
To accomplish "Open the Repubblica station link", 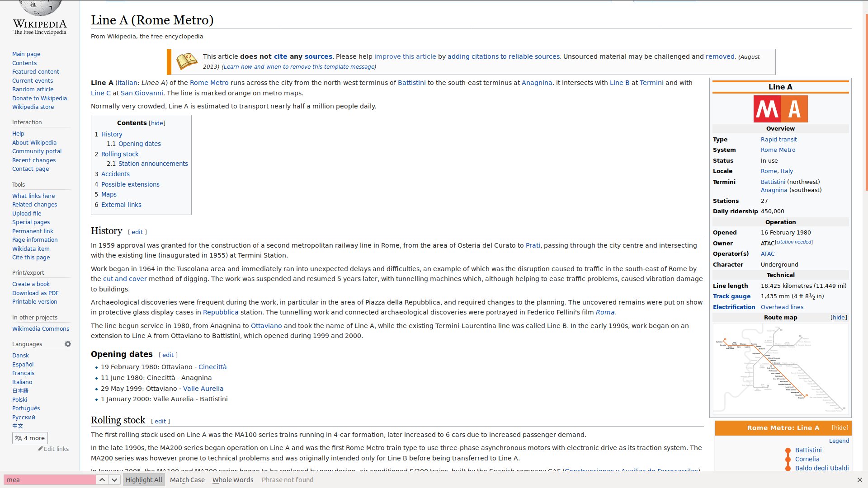I will tap(221, 312).
